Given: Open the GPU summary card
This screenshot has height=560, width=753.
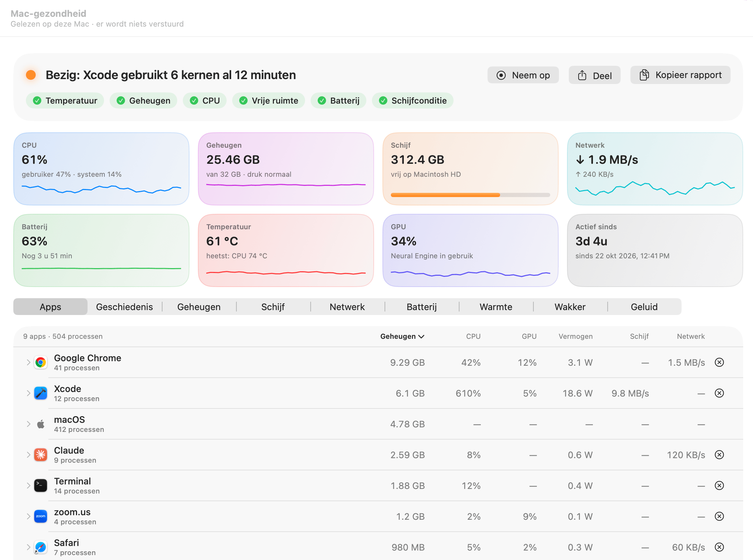Looking at the screenshot, I should [470, 251].
